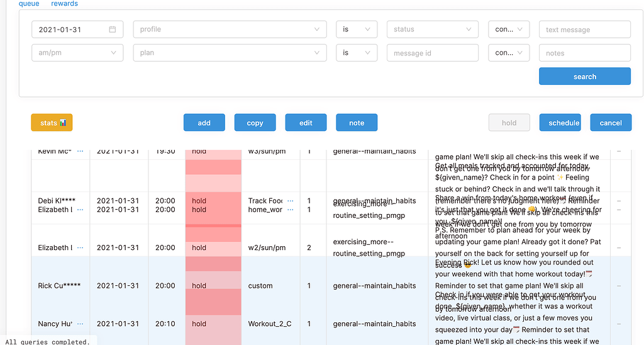Select the Debi Kl**** name cell
644x345 pixels.
57,201
